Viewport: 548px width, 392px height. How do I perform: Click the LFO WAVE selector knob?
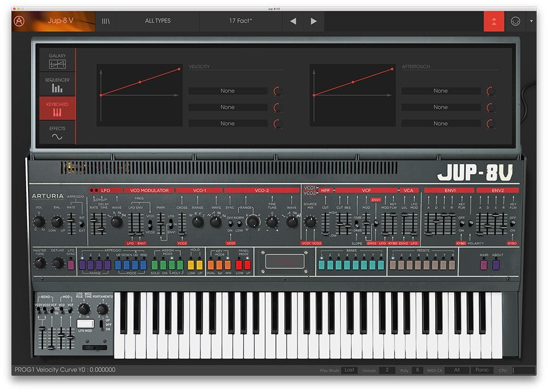point(117,222)
